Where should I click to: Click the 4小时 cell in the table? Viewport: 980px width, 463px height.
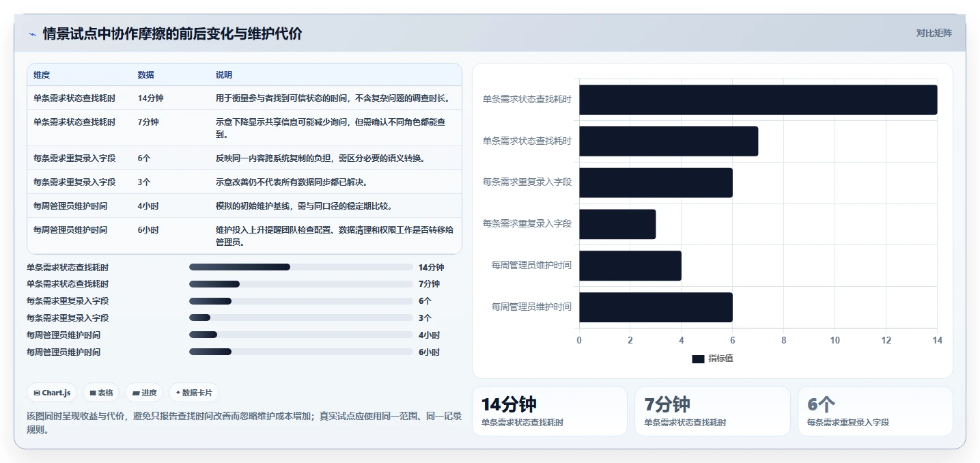[x=148, y=206]
